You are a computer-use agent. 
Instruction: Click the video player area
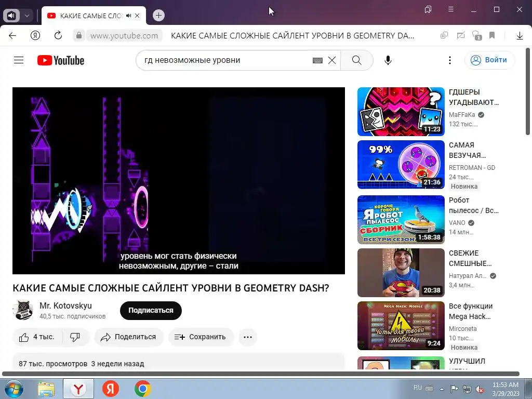[x=179, y=180]
